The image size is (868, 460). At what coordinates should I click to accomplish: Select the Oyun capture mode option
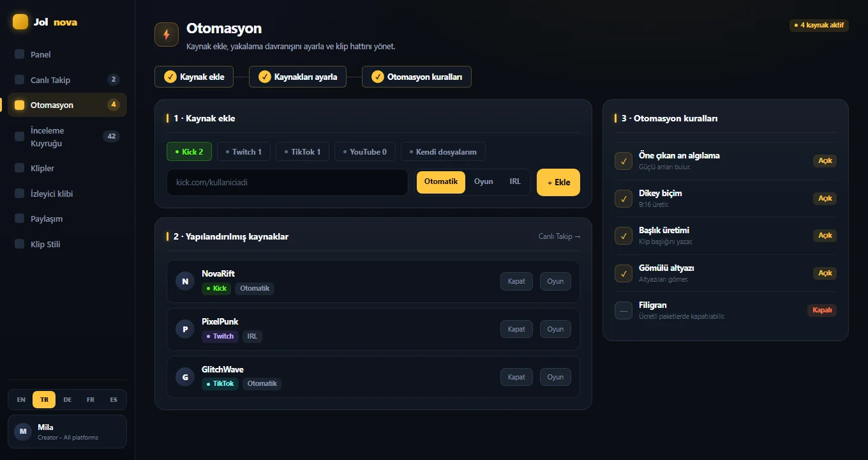pyautogui.click(x=484, y=182)
